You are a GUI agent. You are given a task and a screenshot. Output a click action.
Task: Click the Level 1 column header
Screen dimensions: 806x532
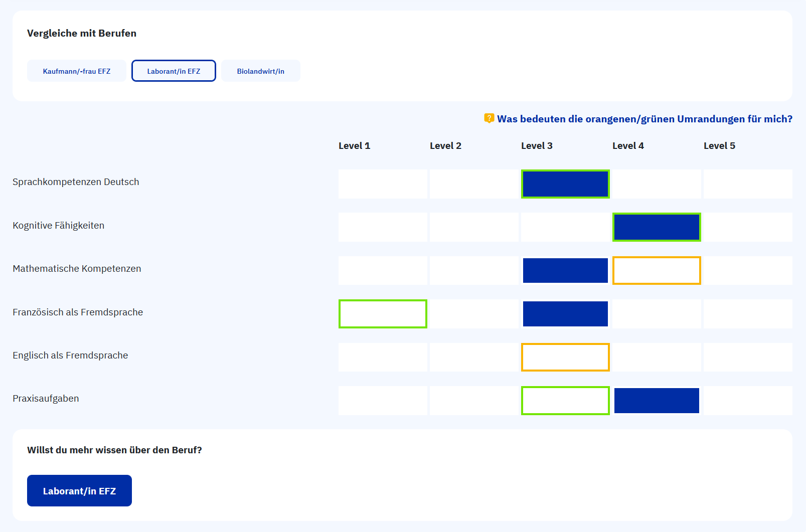point(355,145)
